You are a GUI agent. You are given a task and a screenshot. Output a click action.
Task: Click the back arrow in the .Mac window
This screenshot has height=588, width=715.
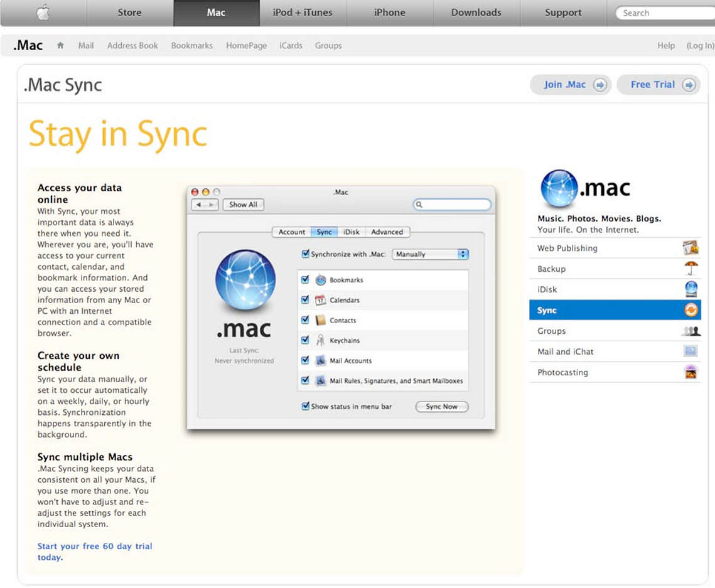(x=198, y=205)
